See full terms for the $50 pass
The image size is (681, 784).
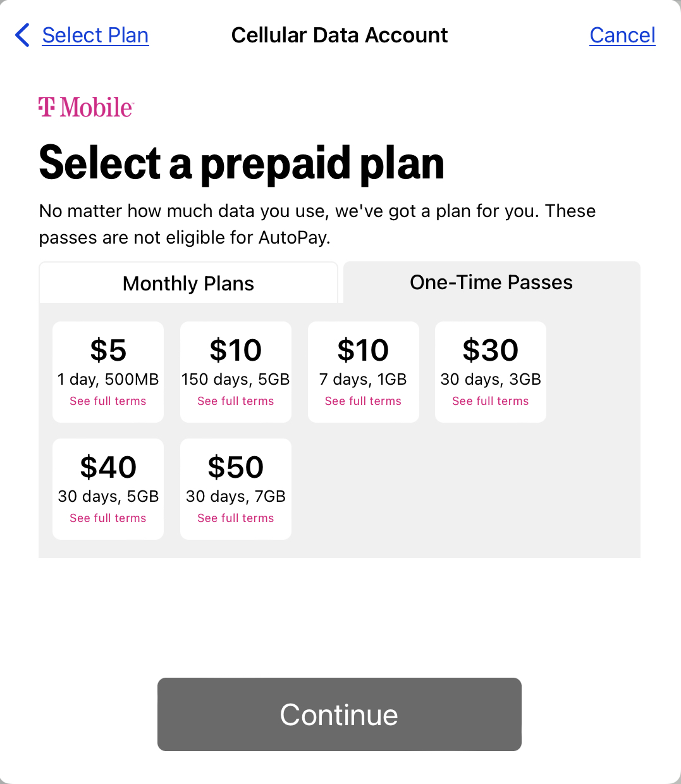point(236,518)
